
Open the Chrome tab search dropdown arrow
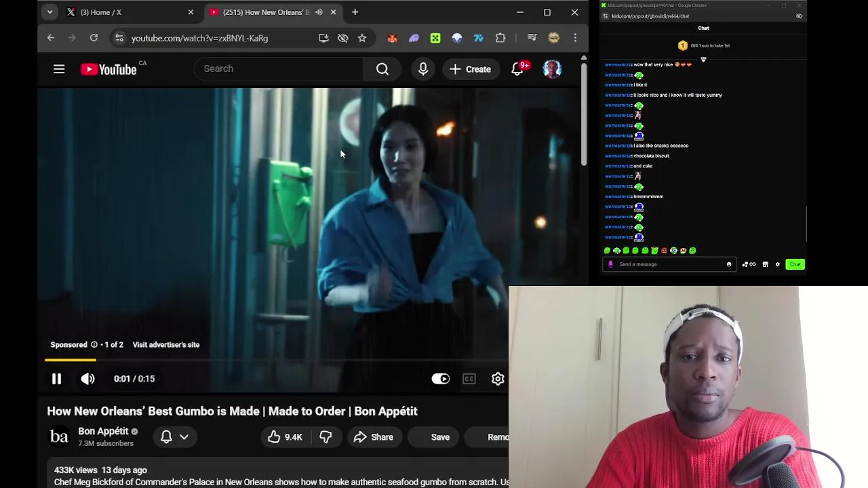click(50, 12)
